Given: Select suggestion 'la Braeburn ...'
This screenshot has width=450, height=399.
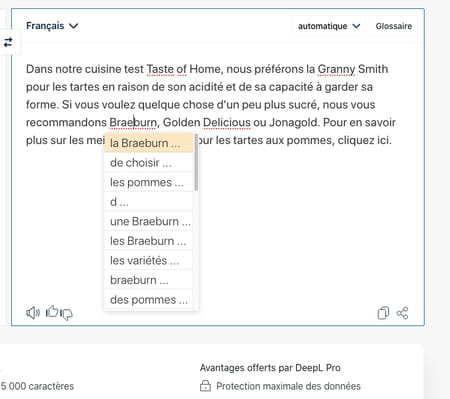Looking at the screenshot, I should (x=148, y=143).
